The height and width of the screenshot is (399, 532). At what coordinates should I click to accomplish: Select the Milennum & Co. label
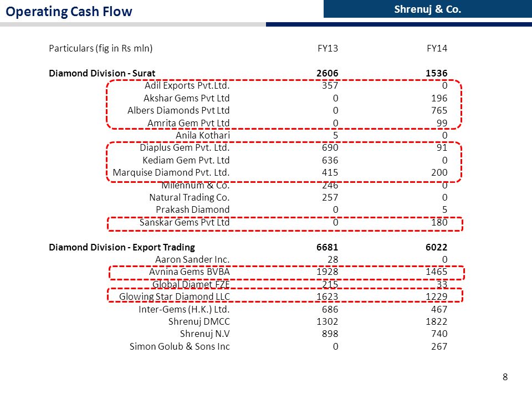click(x=196, y=185)
